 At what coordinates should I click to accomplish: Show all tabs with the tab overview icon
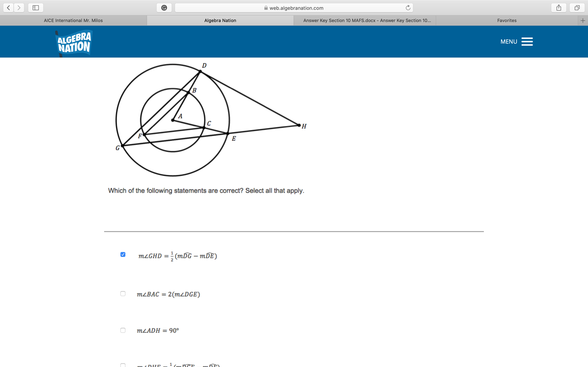pos(577,8)
